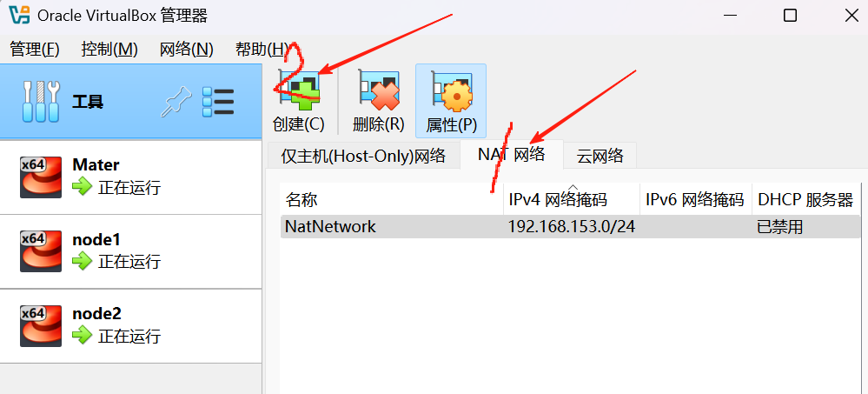Viewport: 868px width, 394px height.
Task: Open the 管理(F) menu
Action: click(35, 50)
